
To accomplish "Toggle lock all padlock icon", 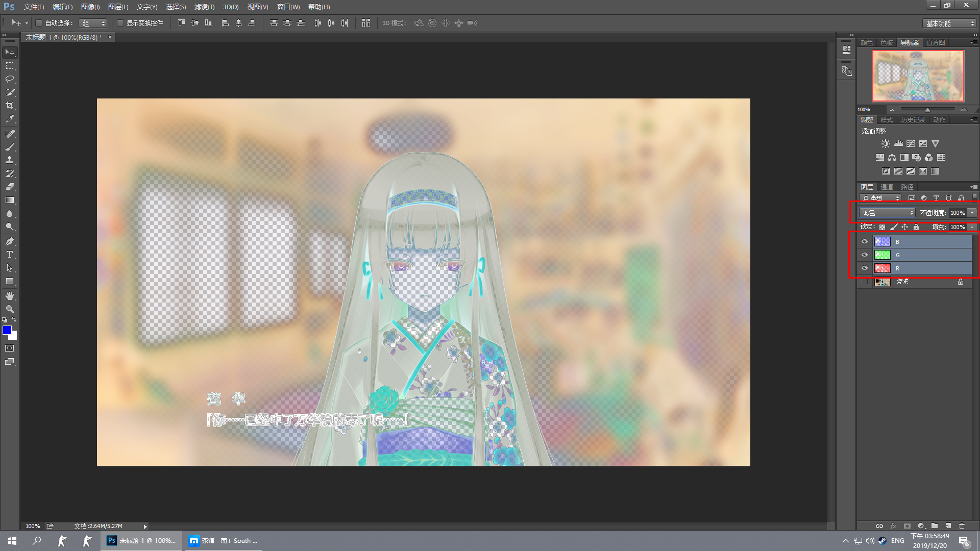I will [916, 227].
